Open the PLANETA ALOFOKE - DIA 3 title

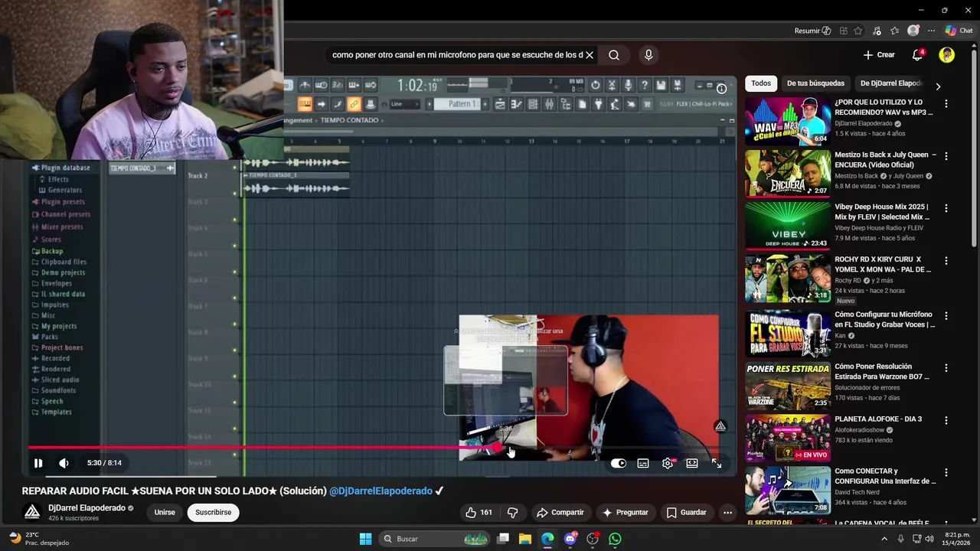click(878, 419)
